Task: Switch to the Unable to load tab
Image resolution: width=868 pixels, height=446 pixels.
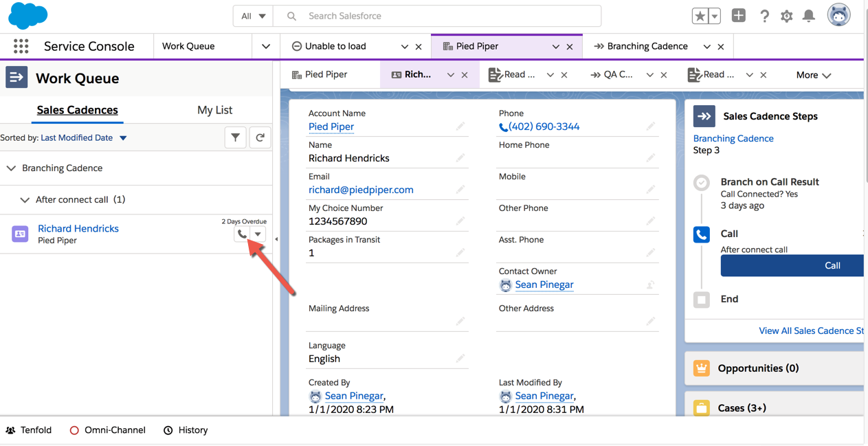Action: [335, 46]
